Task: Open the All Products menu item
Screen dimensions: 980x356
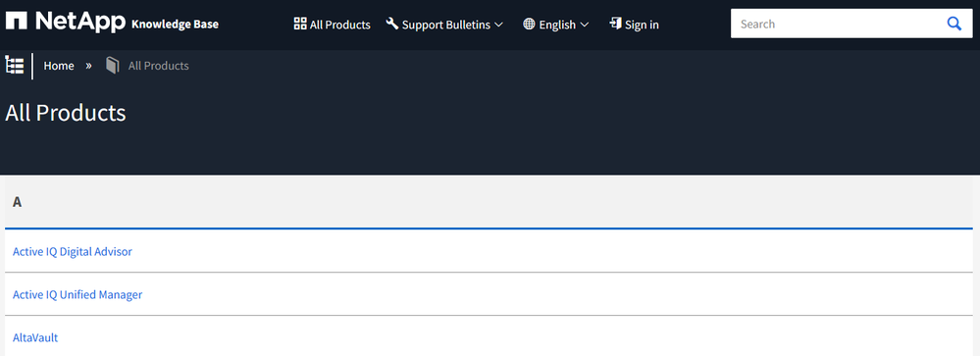Action: point(332,25)
